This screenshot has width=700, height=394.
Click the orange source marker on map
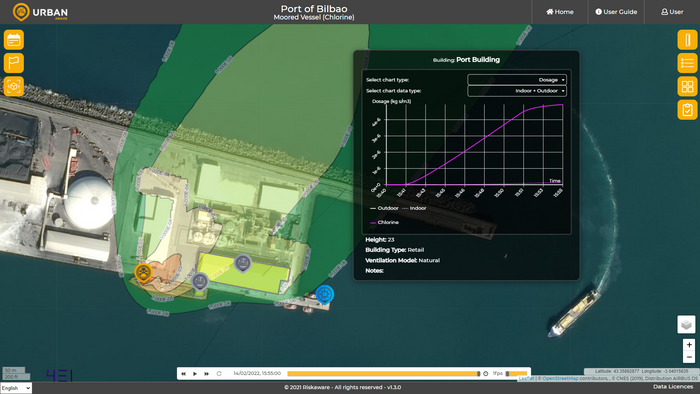pos(143,273)
